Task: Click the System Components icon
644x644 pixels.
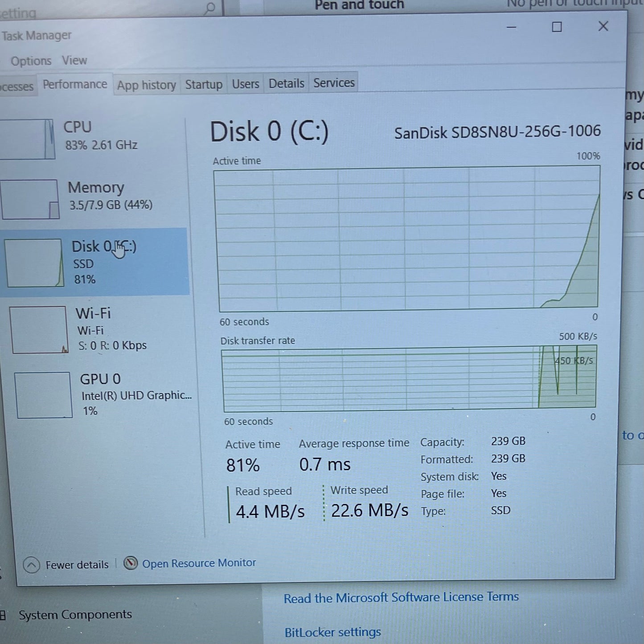Action: click(x=4, y=614)
